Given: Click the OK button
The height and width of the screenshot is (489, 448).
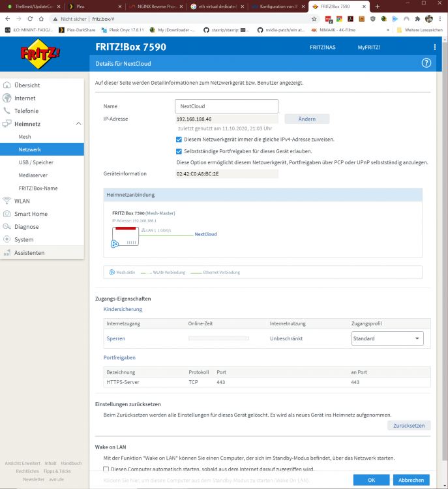Looking at the screenshot, I should pyautogui.click(x=371, y=480).
